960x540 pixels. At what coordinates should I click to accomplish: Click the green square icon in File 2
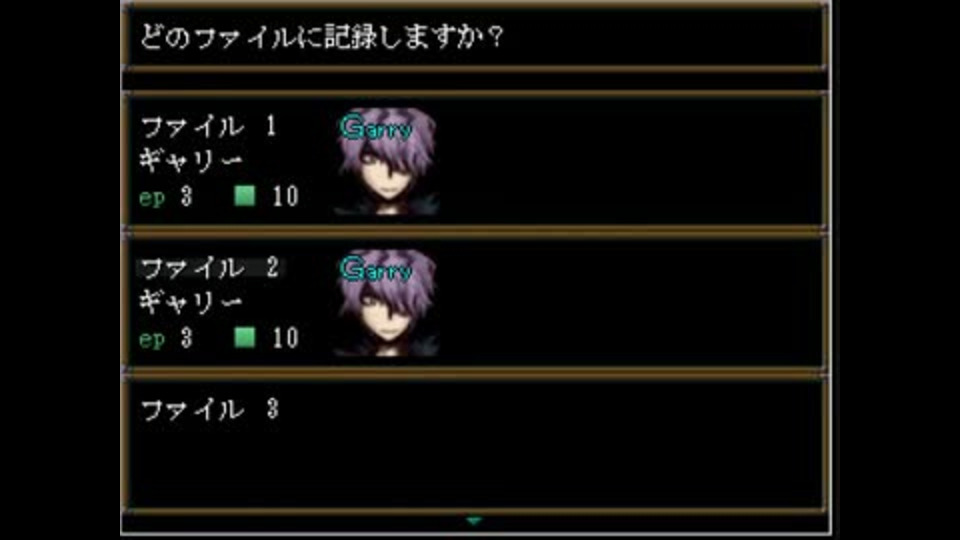245,337
